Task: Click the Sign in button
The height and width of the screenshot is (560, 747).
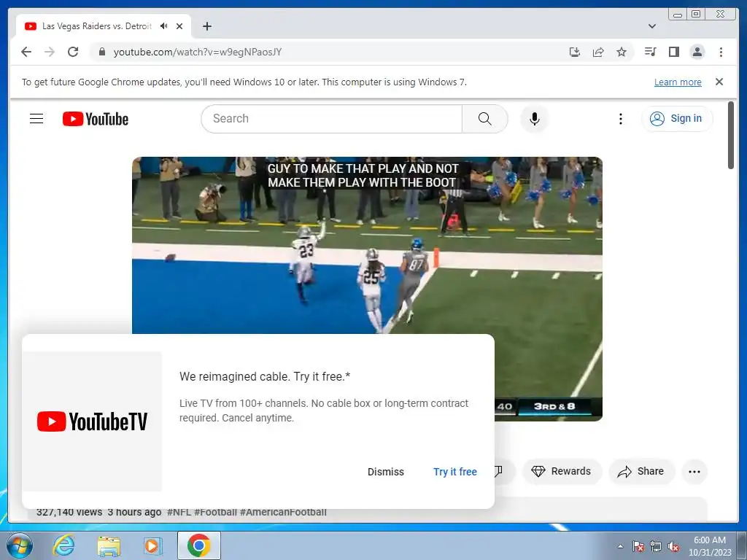Action: [x=677, y=119]
